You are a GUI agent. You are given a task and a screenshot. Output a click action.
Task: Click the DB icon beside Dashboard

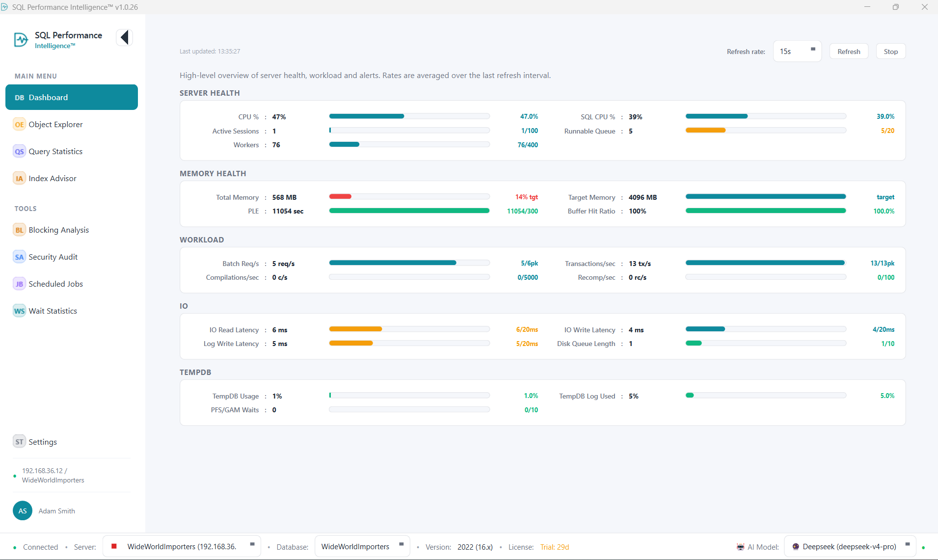tap(19, 98)
